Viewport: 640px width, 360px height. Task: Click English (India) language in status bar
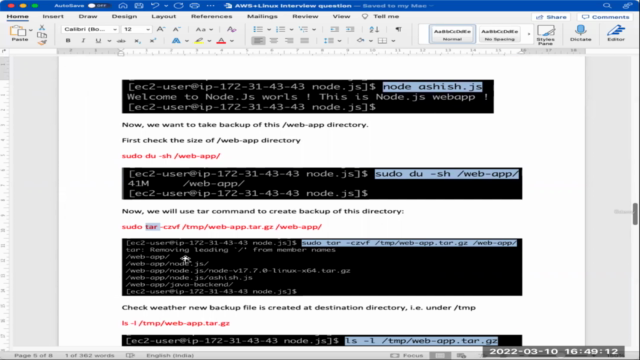pos(170,356)
